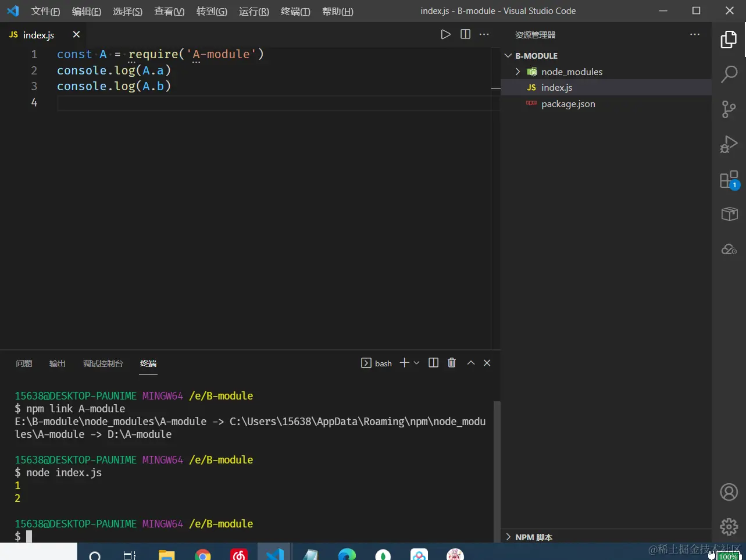The image size is (746, 560).
Task: Click the console.log(A.a) code line
Action: [x=114, y=70]
